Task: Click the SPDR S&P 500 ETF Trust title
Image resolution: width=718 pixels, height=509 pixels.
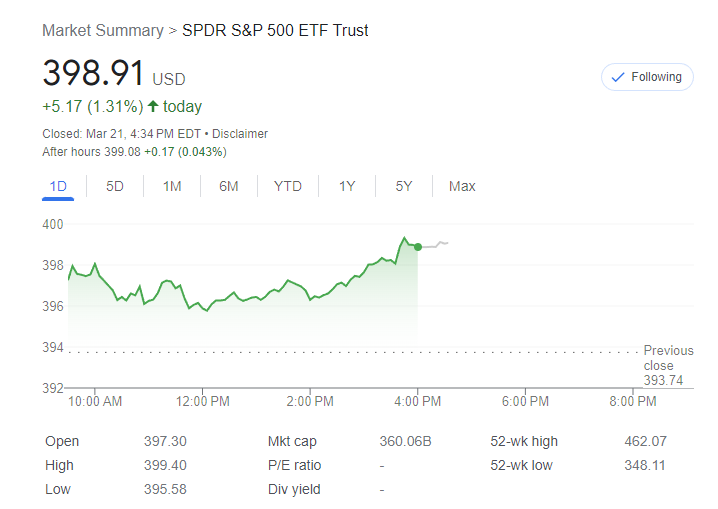Action: coord(275,30)
